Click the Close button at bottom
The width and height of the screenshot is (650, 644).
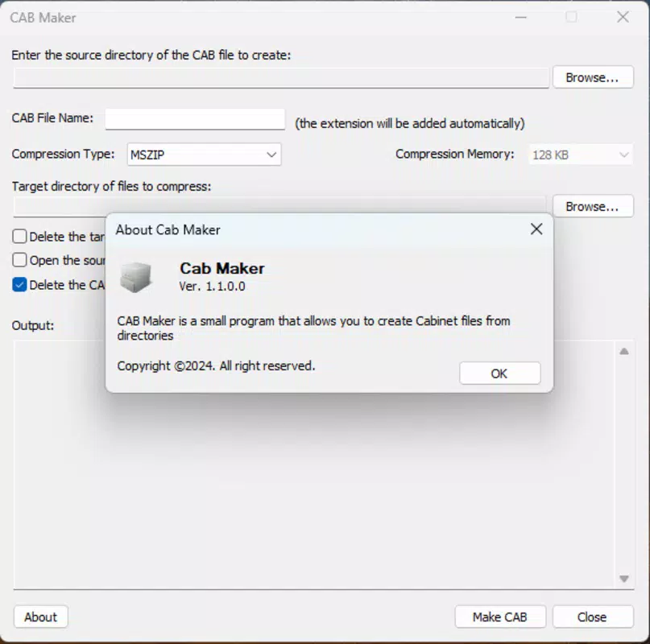(593, 617)
